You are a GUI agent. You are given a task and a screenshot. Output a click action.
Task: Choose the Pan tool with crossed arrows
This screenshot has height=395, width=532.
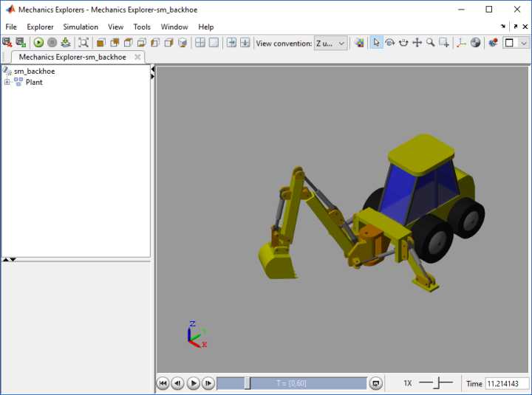417,43
